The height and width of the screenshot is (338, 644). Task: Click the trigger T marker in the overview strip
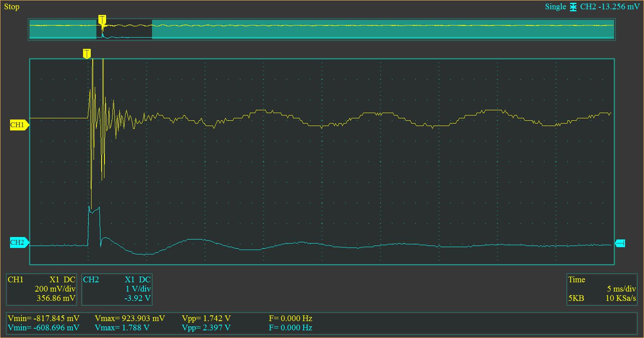pyautogui.click(x=102, y=20)
